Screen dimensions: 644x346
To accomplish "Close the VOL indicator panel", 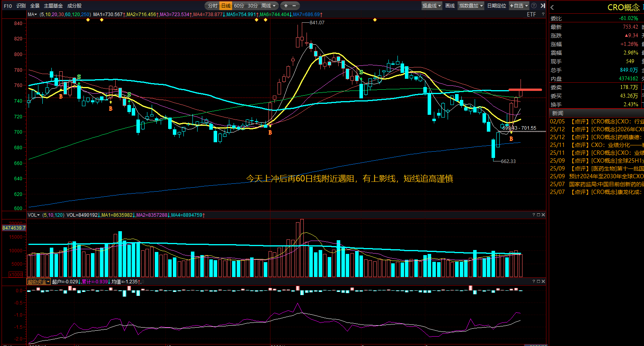I will (x=543, y=215).
